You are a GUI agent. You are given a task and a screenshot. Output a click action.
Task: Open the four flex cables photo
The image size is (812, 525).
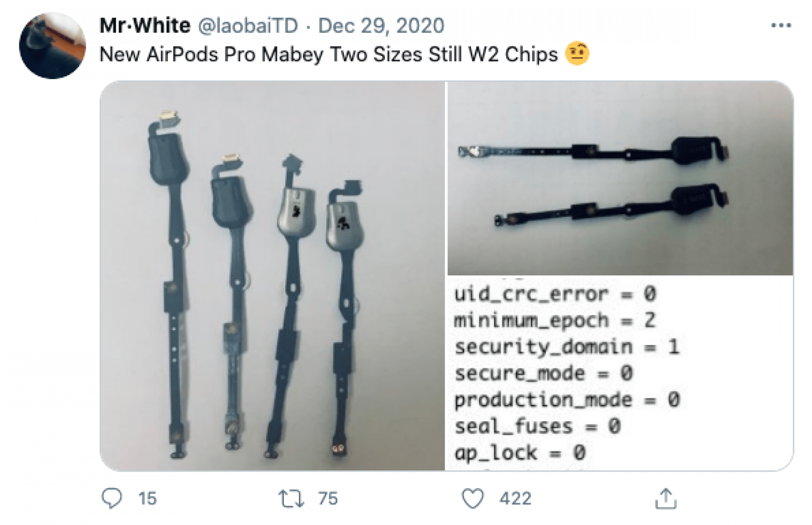tap(272, 276)
